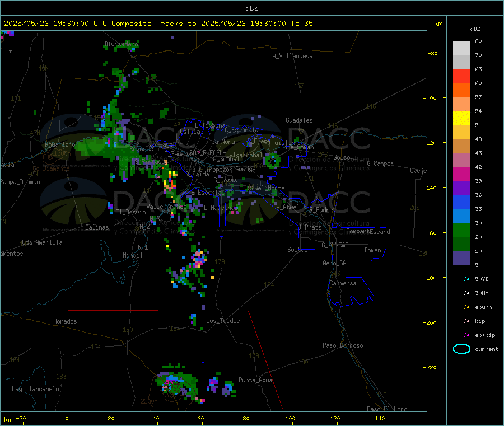504x426 pixels.
Task: Click the 100 km x-axis tick label
Action: pyautogui.click(x=290, y=418)
